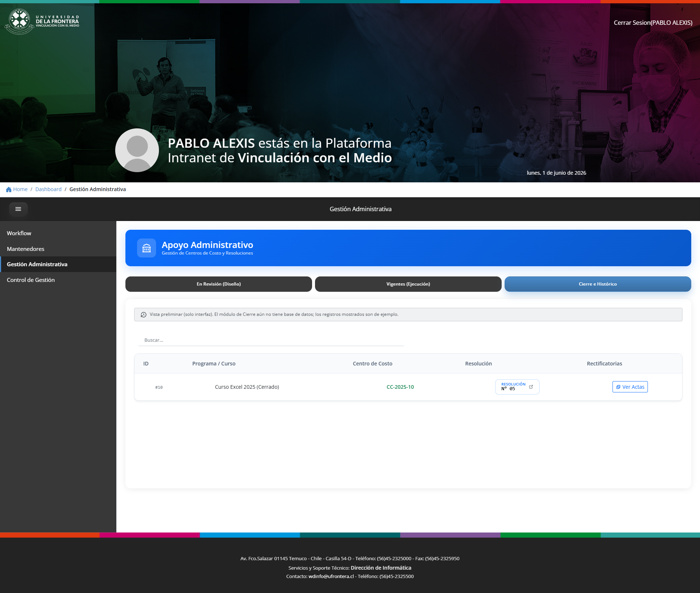The width and height of the screenshot is (700, 593).
Task: Click the Apoyo Administrativo building icon
Action: pyautogui.click(x=147, y=248)
